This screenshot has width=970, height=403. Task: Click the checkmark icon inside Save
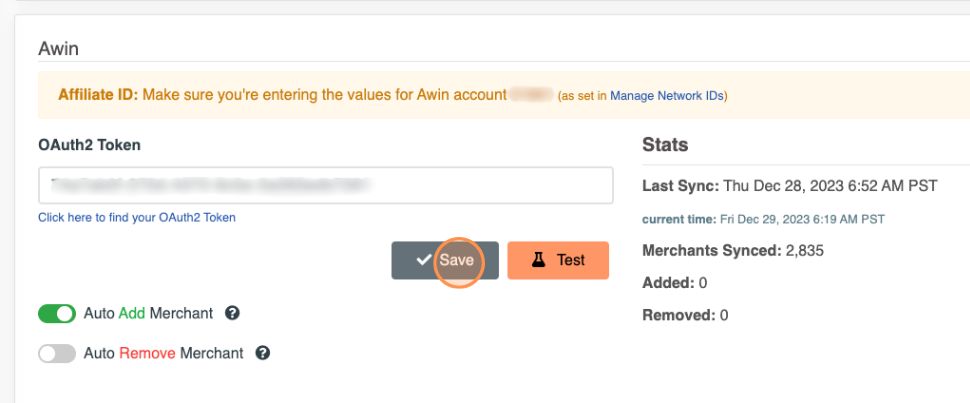click(424, 260)
